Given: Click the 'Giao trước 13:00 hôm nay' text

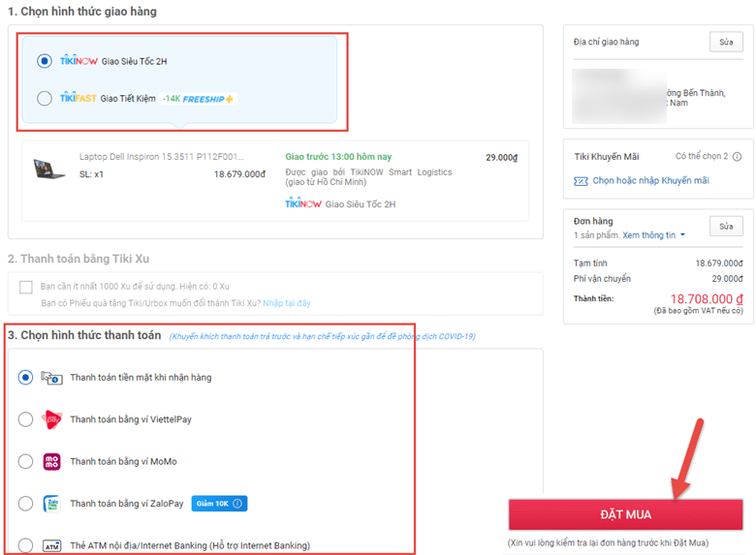Looking at the screenshot, I should (x=338, y=157).
